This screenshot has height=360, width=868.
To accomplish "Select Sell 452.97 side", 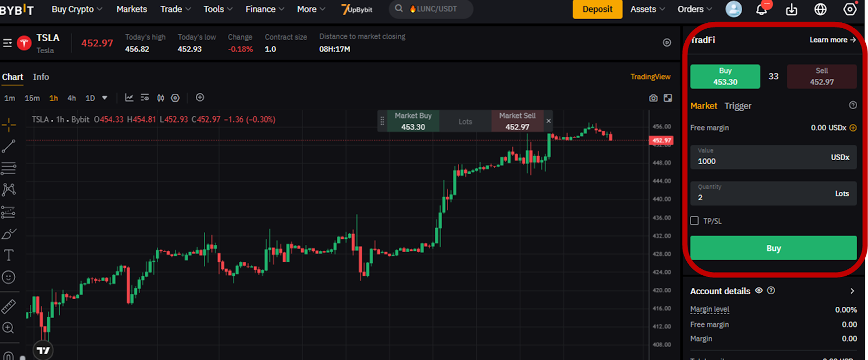I will pyautogui.click(x=822, y=77).
